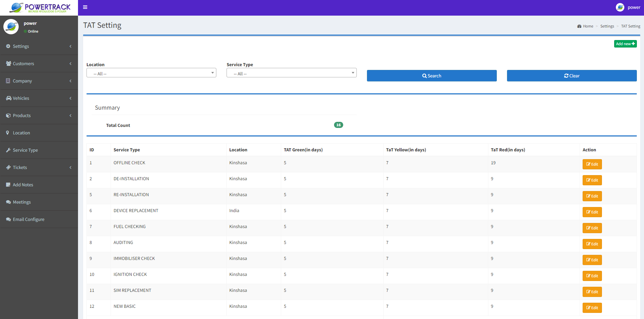Click the green Add new button
The height and width of the screenshot is (319, 644).
[625, 44]
